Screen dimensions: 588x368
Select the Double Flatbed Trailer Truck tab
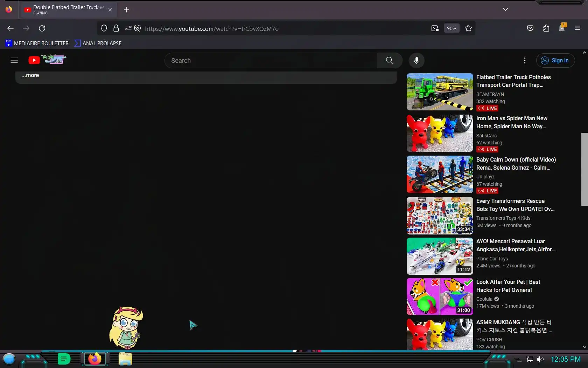[68, 10]
